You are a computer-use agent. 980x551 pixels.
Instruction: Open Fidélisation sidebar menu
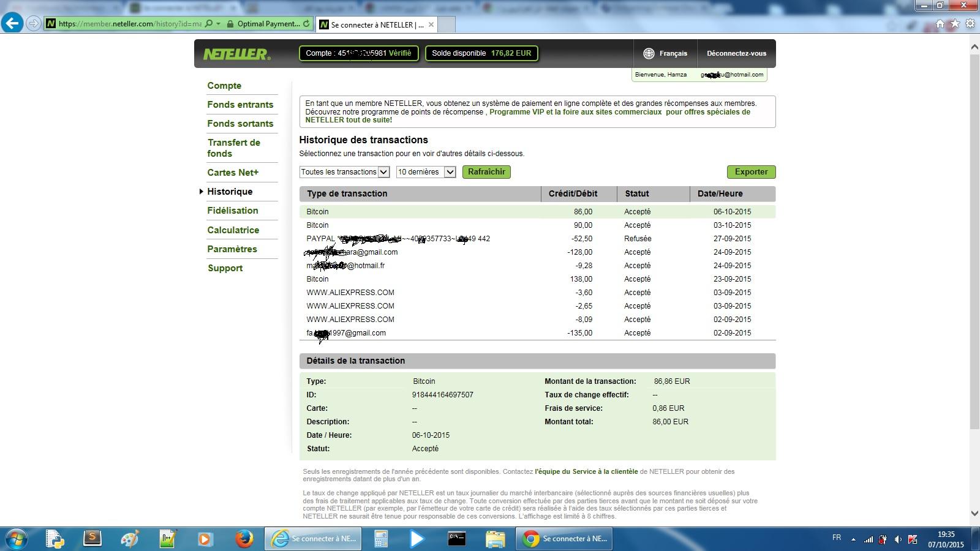(233, 211)
